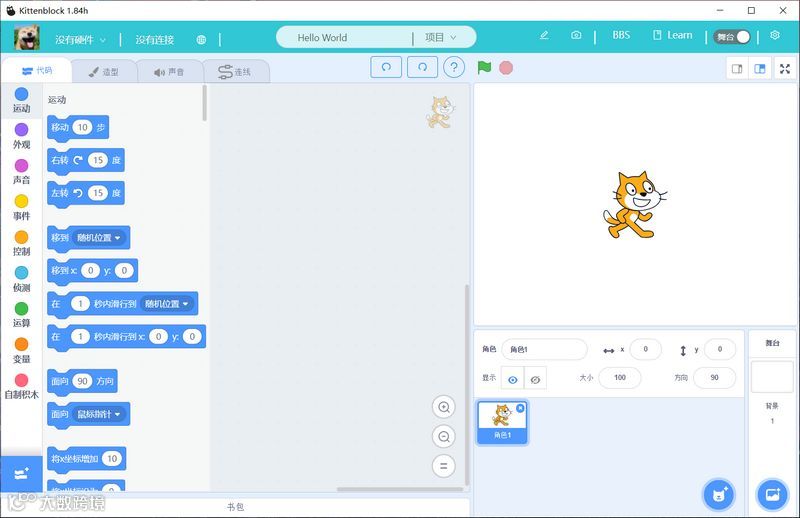Open the 项目 project dropdown
800x518 pixels.
coord(440,37)
